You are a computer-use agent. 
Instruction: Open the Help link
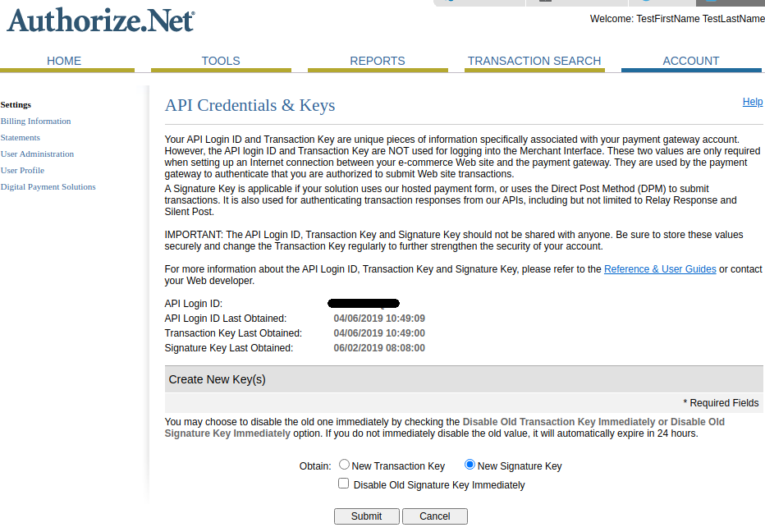[x=753, y=102]
